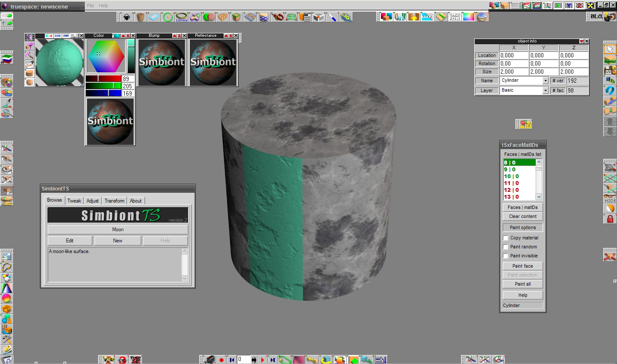Click the Edit button in SimbiontTS

pos(70,241)
